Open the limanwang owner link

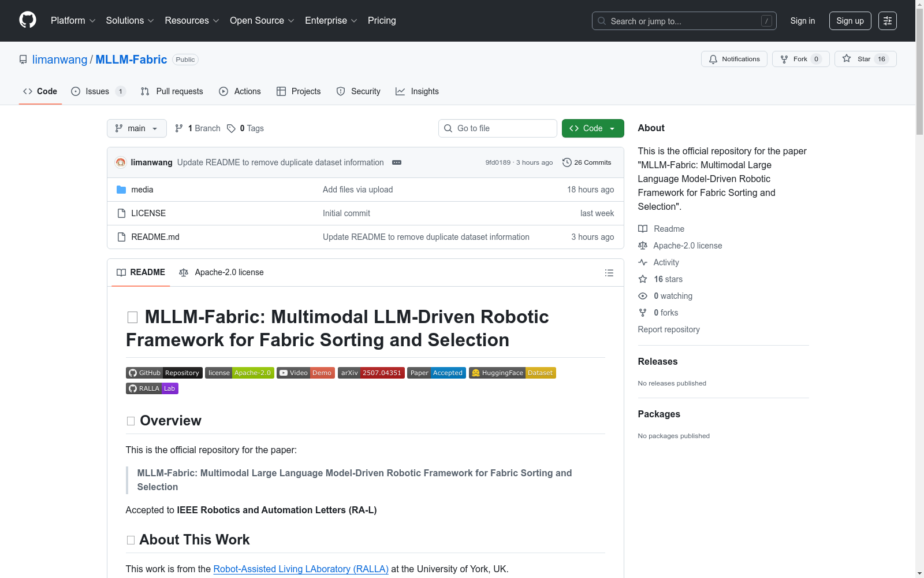pyautogui.click(x=59, y=60)
